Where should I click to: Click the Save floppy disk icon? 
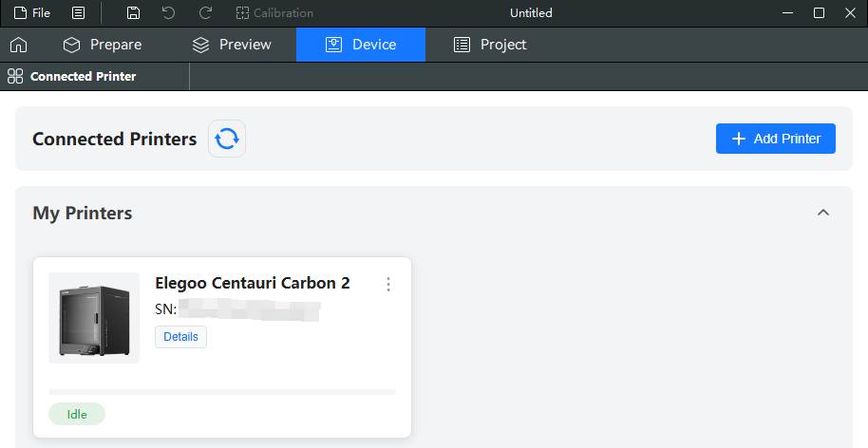133,12
